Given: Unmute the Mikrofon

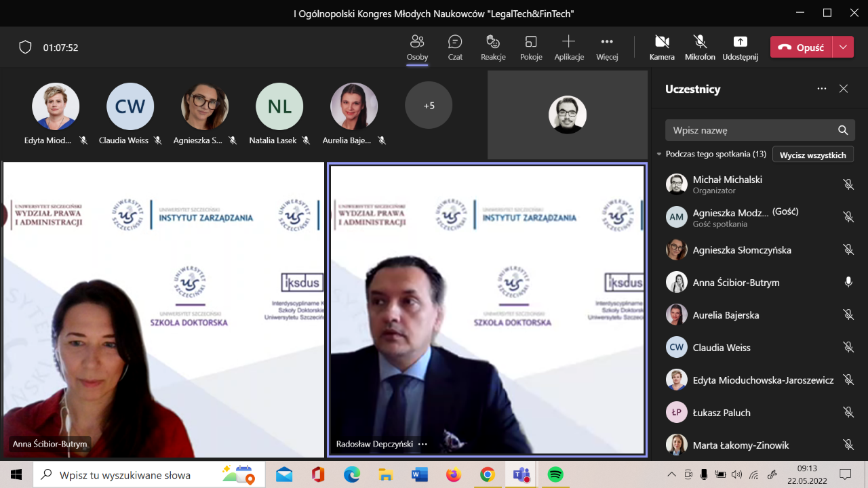Looking at the screenshot, I should coord(700,47).
